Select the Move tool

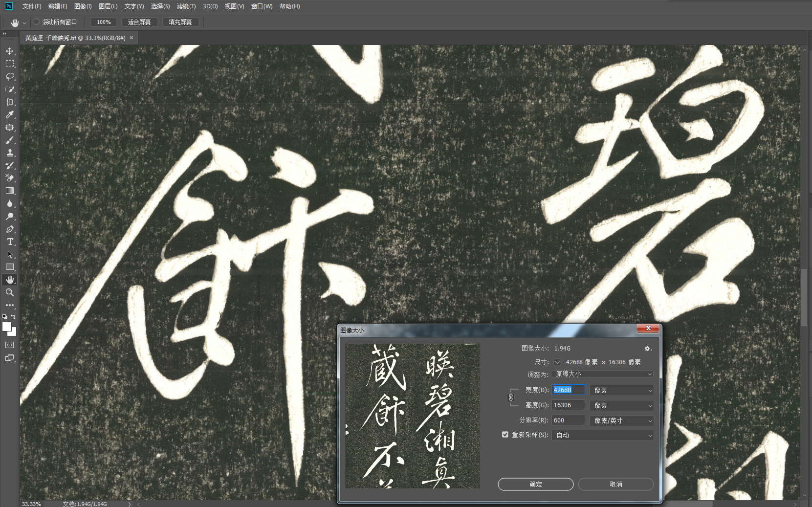coord(10,51)
